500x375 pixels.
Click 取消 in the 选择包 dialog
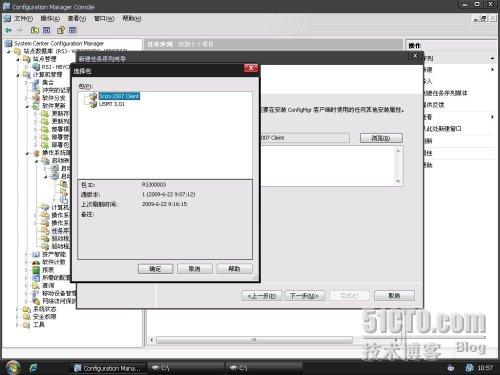click(195, 269)
